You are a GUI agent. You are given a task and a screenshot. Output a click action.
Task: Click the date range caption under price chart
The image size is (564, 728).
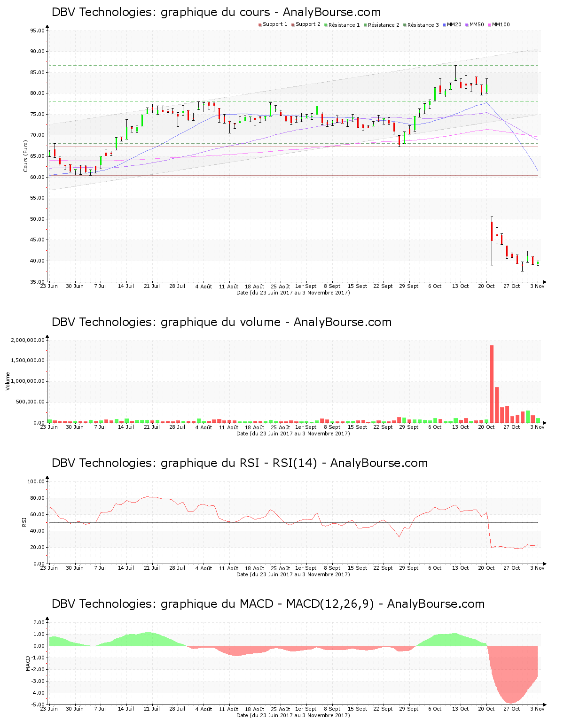[293, 293]
